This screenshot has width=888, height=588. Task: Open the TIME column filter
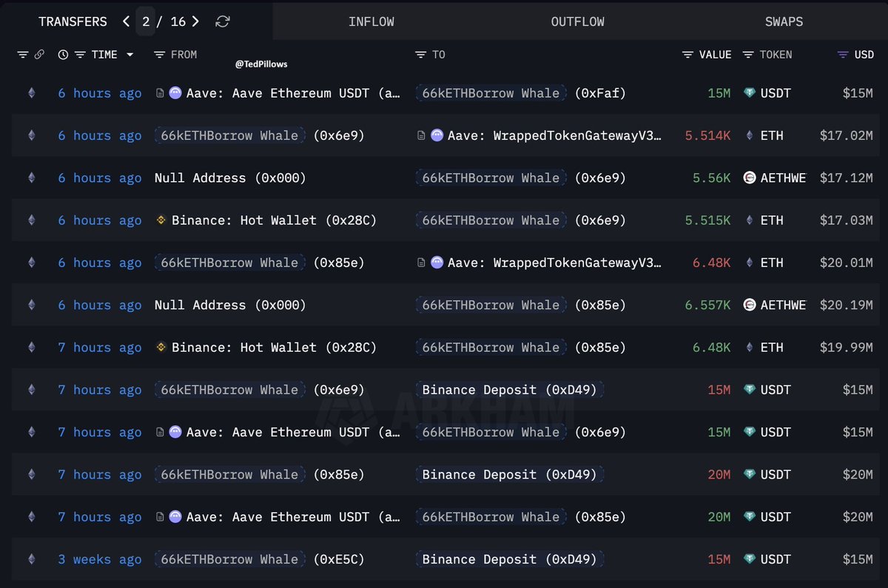(x=80, y=55)
